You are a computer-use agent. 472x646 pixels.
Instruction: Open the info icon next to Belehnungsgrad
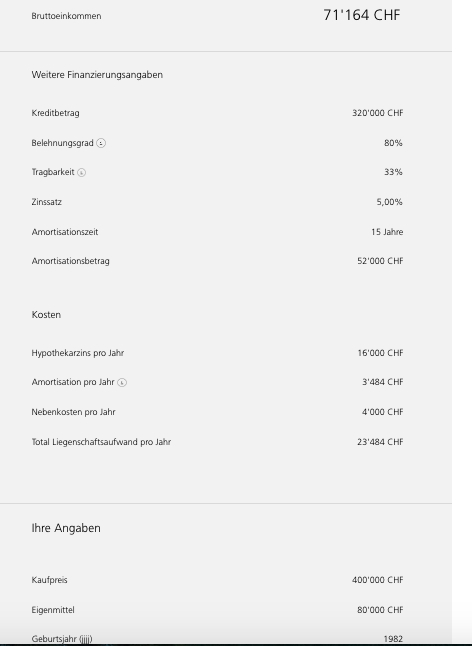coord(101,143)
